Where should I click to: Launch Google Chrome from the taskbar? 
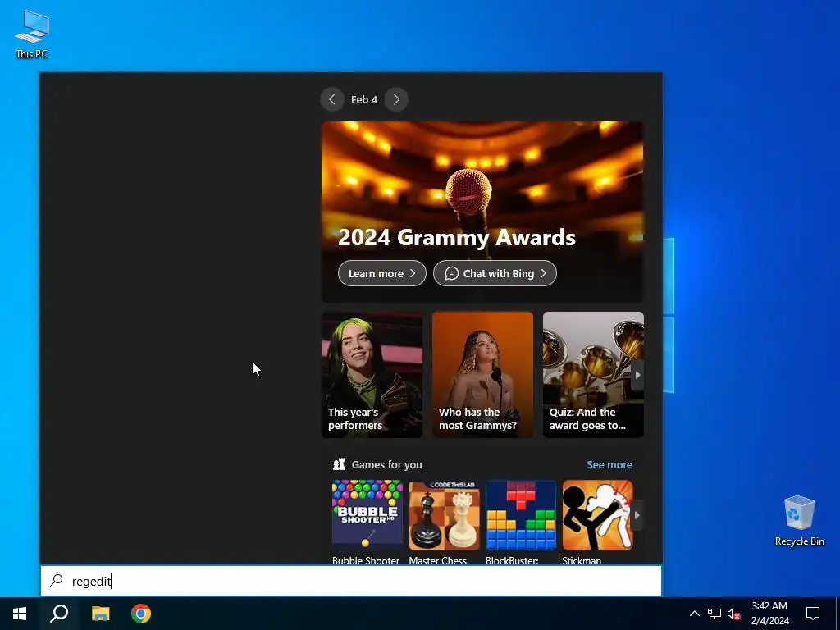pyautogui.click(x=141, y=614)
